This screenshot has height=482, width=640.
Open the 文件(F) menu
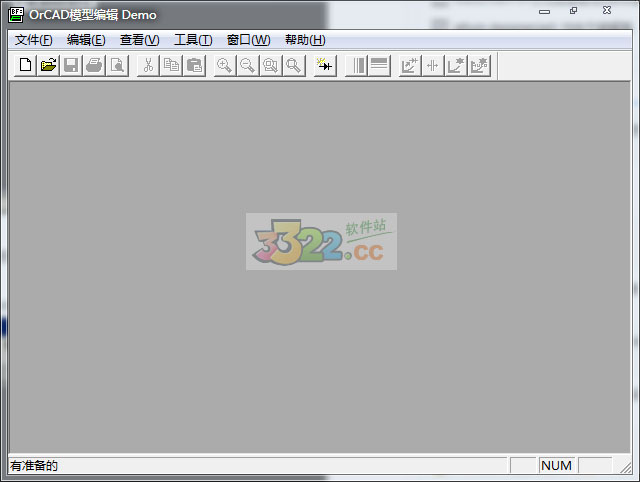click(x=34, y=40)
